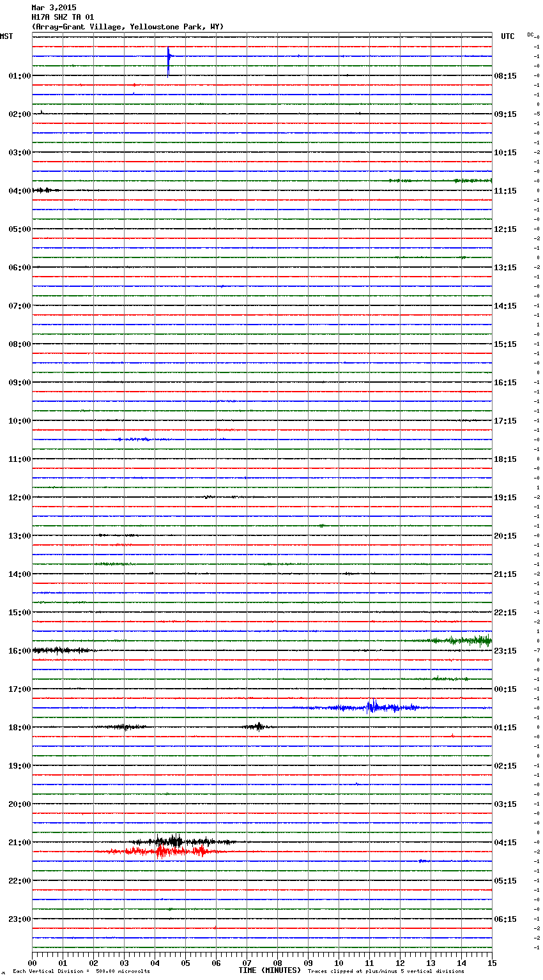Select the 06:00 MST time label
Image resolution: width=543 pixels, height=980 pixels.
tap(20, 268)
